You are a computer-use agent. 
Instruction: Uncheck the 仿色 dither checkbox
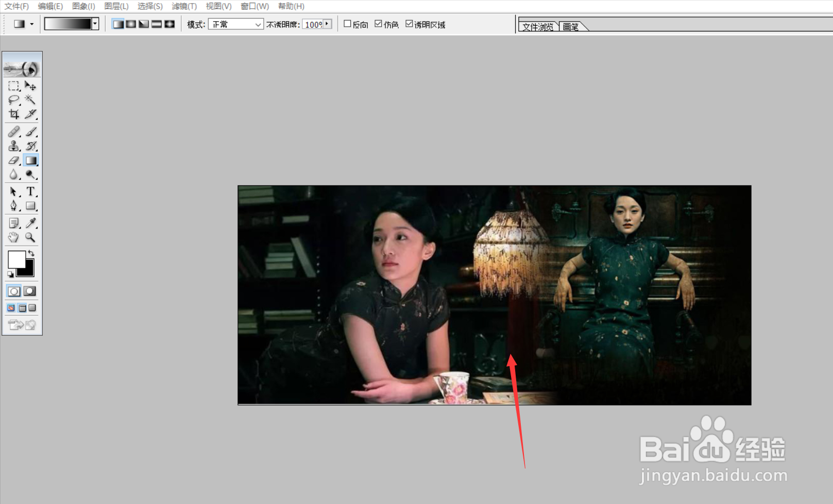tap(378, 24)
